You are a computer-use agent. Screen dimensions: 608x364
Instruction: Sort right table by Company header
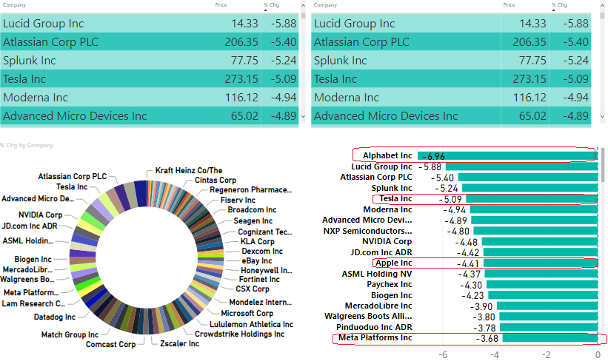tap(325, 5)
